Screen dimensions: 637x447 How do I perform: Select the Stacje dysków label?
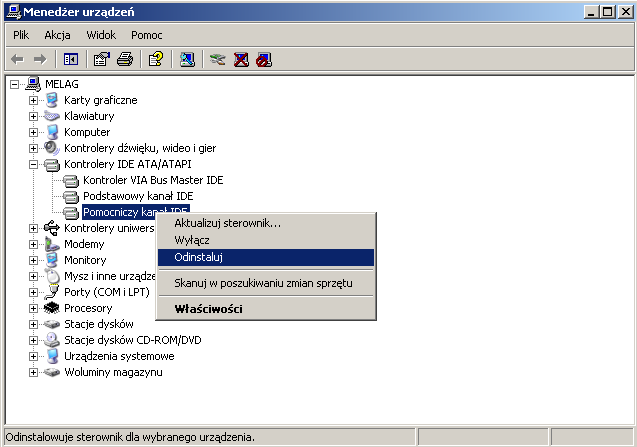tap(99, 324)
